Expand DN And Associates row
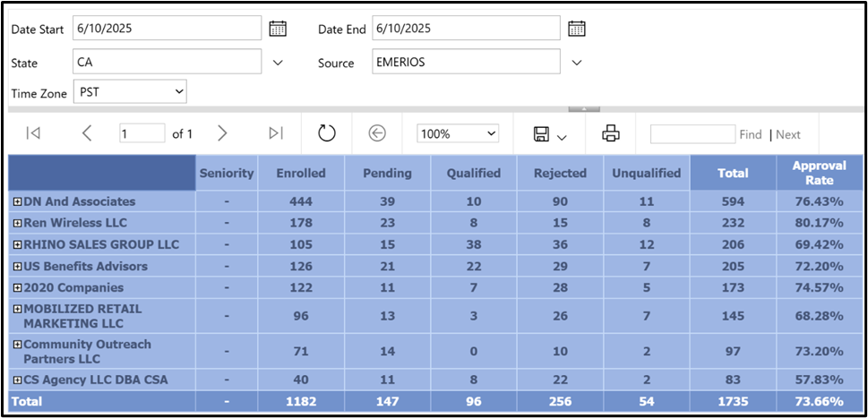Screen dimensions: 868x418 [x=17, y=201]
